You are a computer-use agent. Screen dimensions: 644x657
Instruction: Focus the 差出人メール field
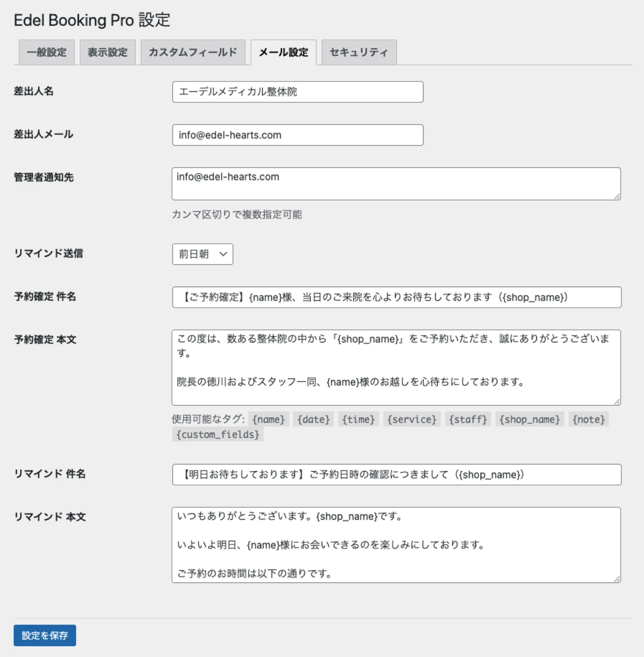[298, 135]
